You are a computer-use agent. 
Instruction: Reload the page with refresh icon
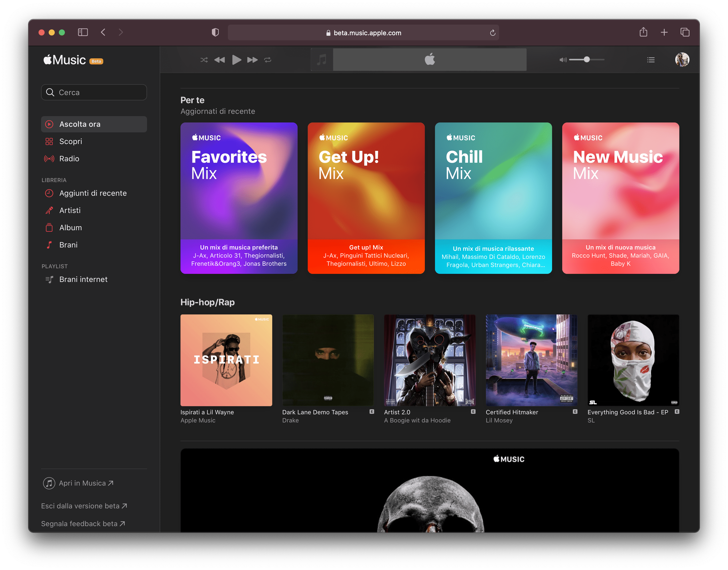coord(493,33)
